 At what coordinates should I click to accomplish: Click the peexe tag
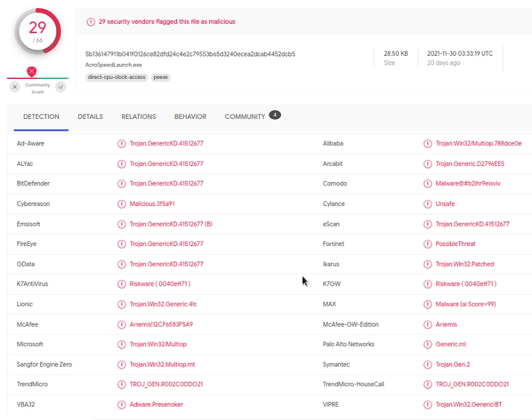(161, 78)
